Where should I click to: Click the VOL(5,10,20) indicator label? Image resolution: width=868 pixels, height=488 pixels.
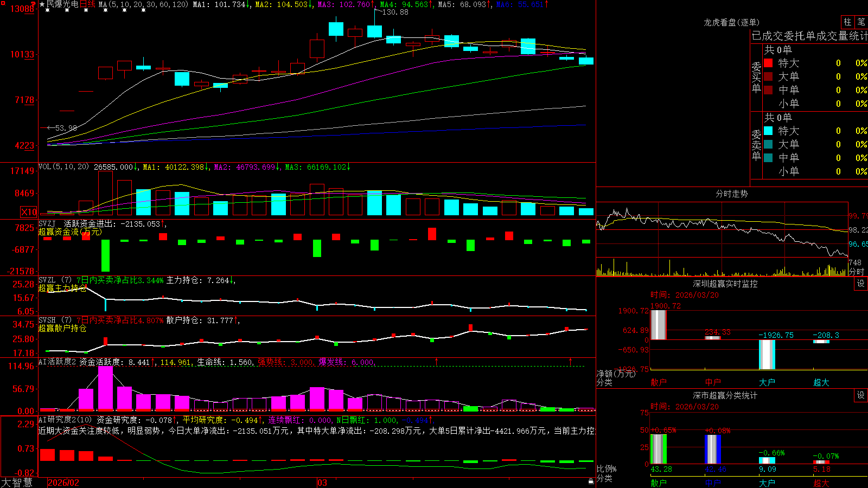pyautogui.click(x=63, y=167)
